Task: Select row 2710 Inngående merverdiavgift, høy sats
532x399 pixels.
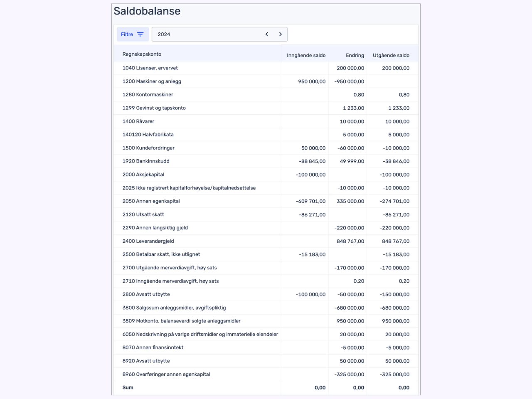Action: [x=266, y=281]
